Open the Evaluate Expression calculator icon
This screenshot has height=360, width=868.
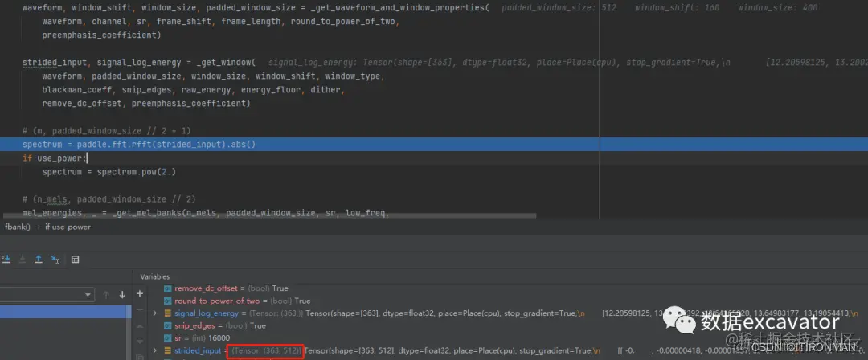(x=76, y=260)
